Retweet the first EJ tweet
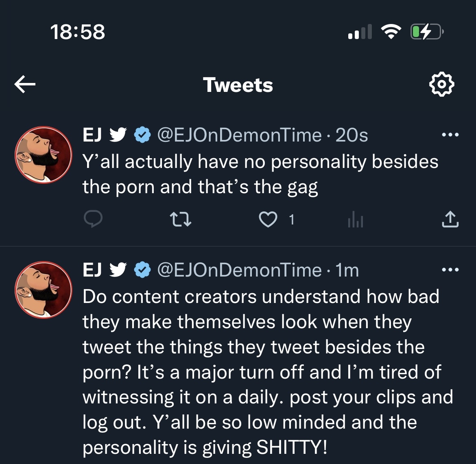 tap(180, 220)
